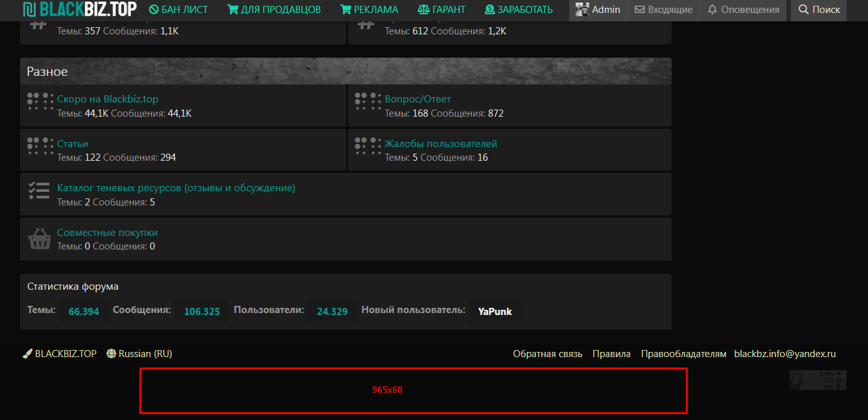Open the Оповещения bell icon
Screen dimensions: 868x420
click(x=712, y=10)
